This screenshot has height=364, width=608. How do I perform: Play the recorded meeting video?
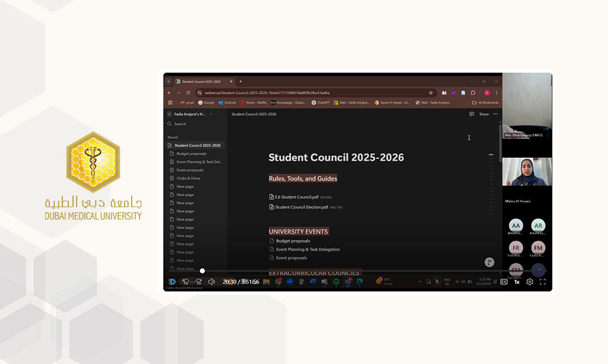pos(173,282)
